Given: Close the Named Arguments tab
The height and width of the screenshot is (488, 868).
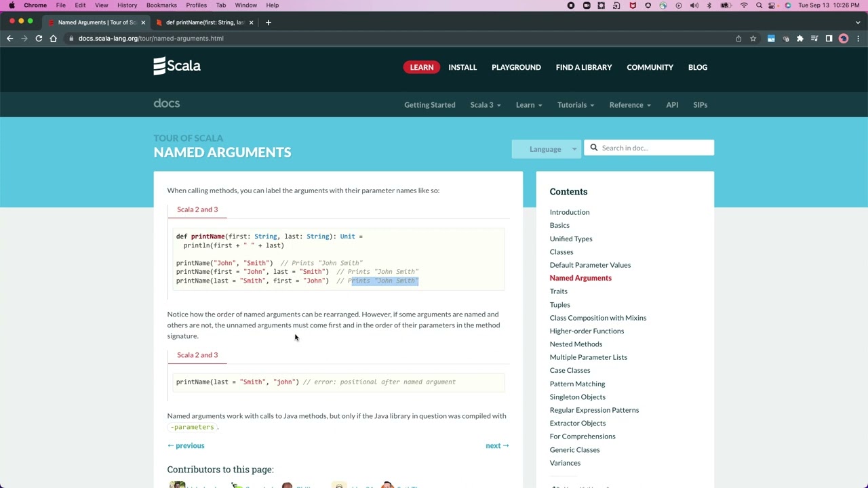Looking at the screenshot, I should pyautogui.click(x=143, y=22).
